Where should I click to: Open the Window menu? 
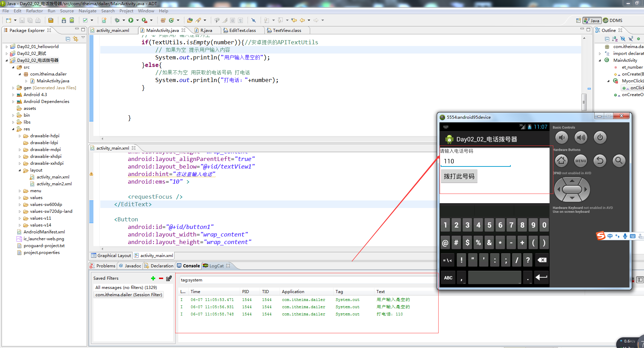(146, 11)
